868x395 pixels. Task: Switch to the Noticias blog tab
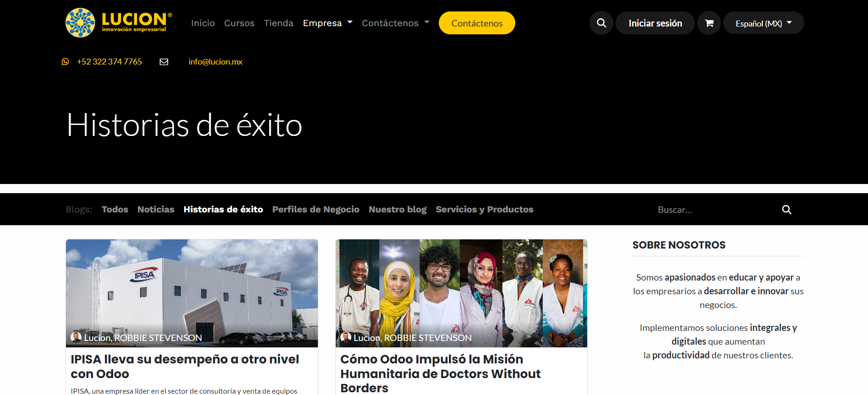tap(156, 209)
